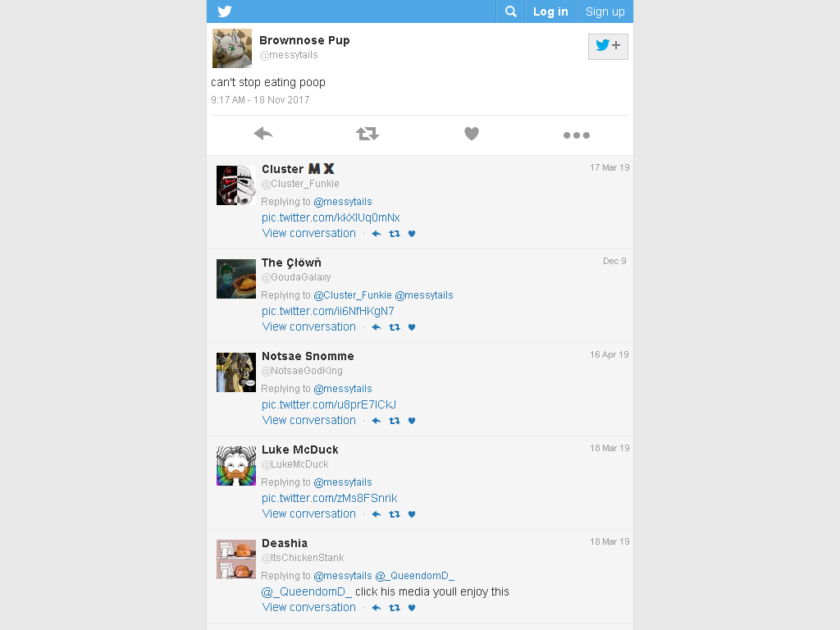This screenshot has height=630, width=840.
Task: Open the search magnifier icon
Action: click(510, 11)
